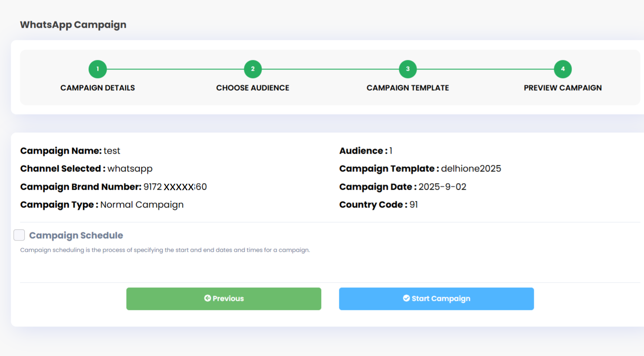Viewport: 644px width, 356px height.
Task: Open the CAMPAIGN DETAILS step label
Action: (98, 88)
